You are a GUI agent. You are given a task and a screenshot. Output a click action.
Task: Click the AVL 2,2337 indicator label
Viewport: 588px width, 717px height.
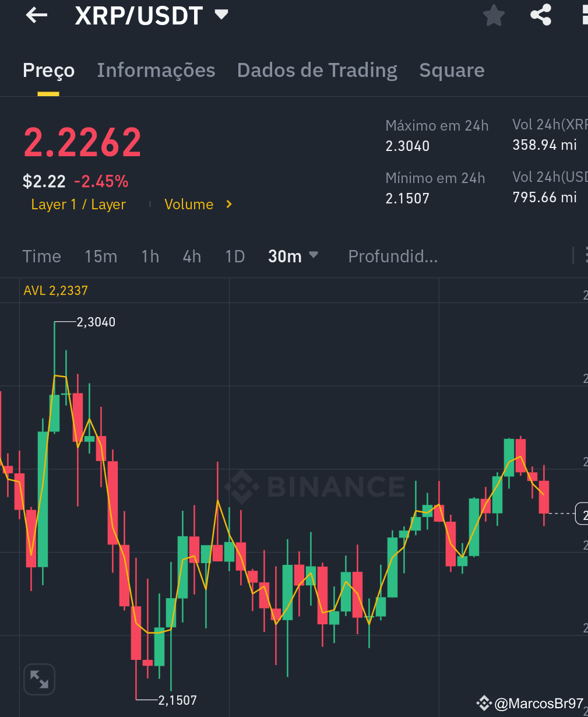tap(55, 290)
